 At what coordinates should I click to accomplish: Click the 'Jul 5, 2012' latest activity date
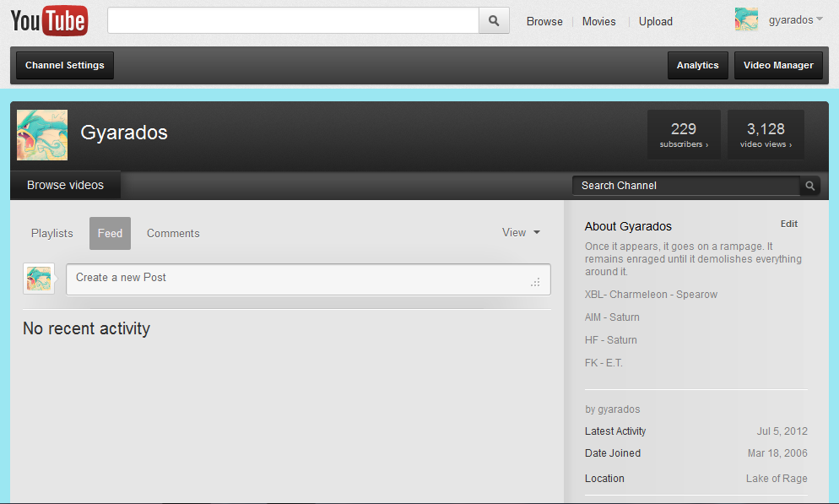(x=782, y=431)
